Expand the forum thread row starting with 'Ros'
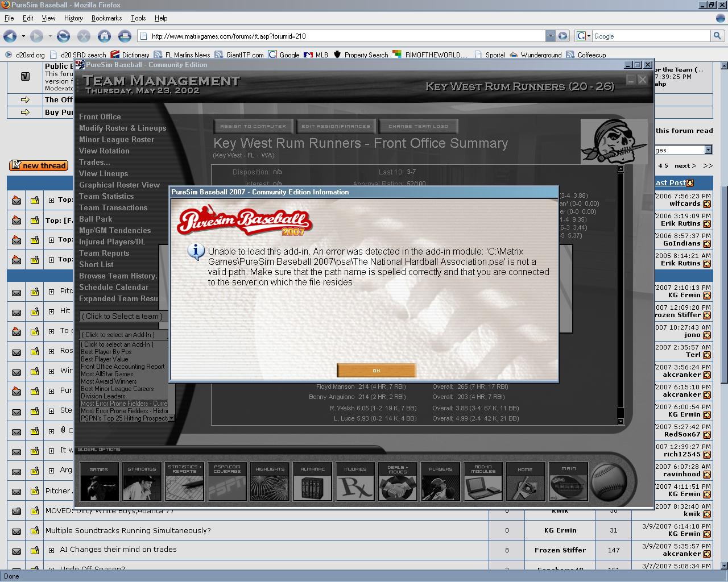This screenshot has height=582, width=728. tap(51, 351)
